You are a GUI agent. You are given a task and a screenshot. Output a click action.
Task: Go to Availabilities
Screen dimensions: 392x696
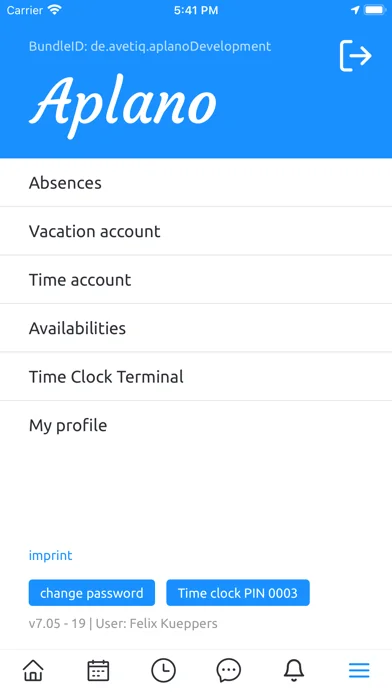196,328
